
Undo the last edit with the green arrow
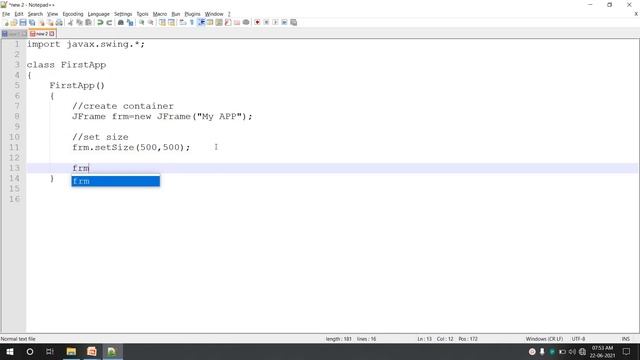click(100, 23)
